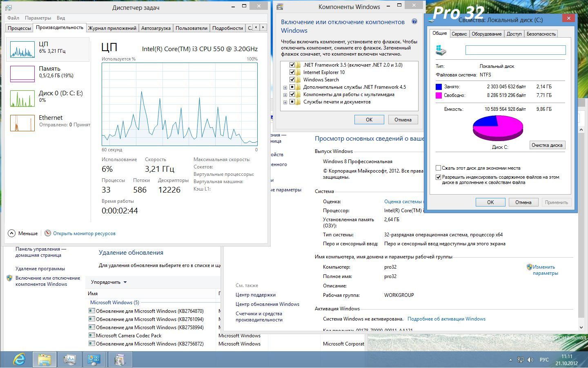This screenshot has width=588, height=368.
Task: Click the folder icon of .NET Framework 3.5
Action: (x=298, y=65)
